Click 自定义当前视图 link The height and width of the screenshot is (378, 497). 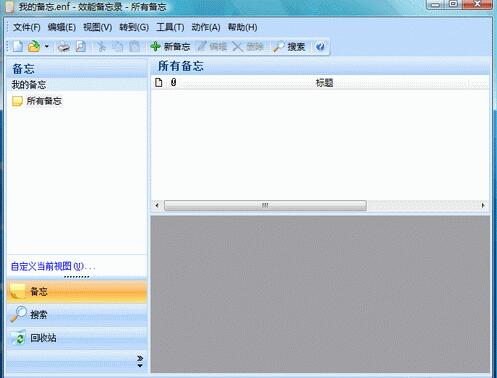point(53,266)
